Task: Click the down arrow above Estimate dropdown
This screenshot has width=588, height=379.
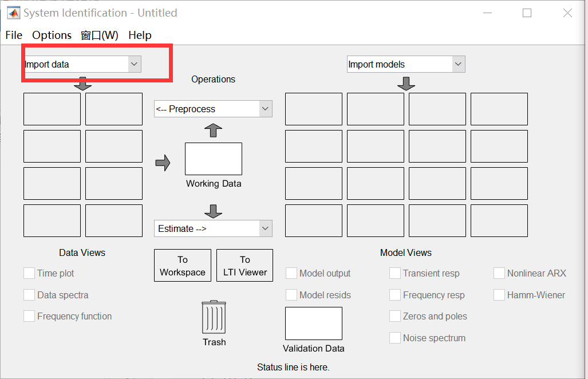Action: [213, 211]
